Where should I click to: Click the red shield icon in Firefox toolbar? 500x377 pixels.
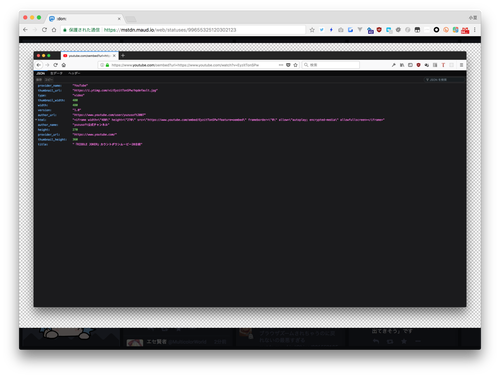click(x=418, y=65)
